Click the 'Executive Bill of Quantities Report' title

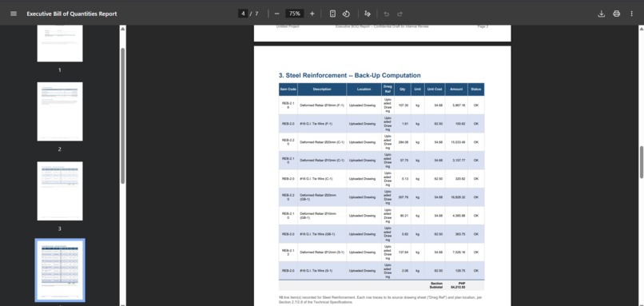pyautogui.click(x=72, y=14)
